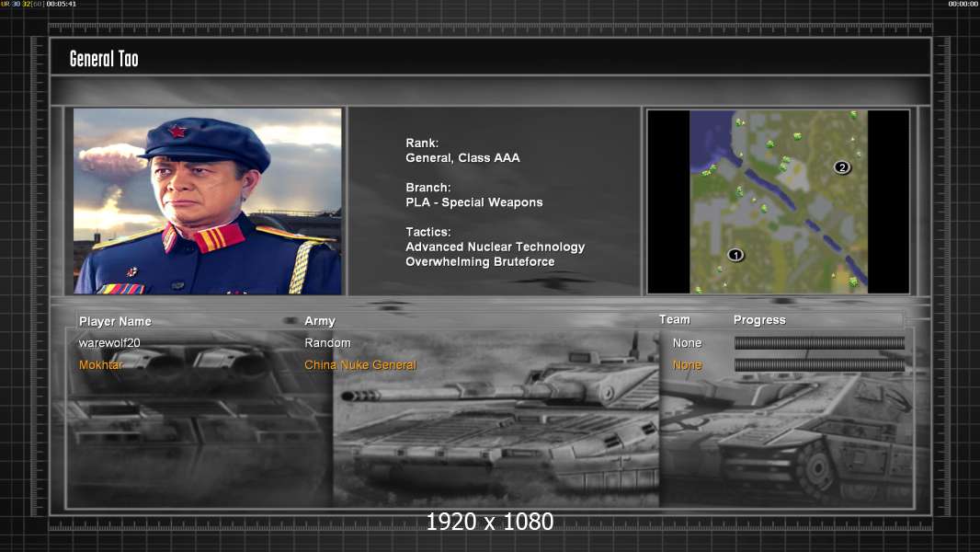The height and width of the screenshot is (552, 980).
Task: Select player name "warewolf20"
Action: coord(109,343)
